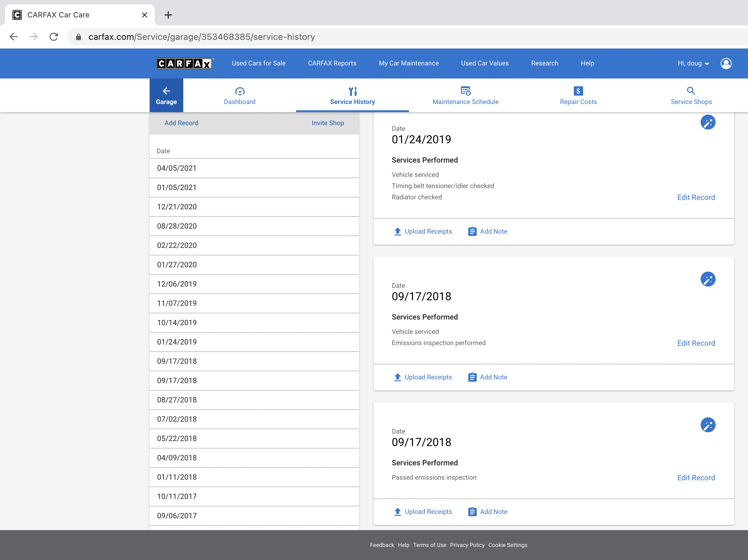Click the CARFAX logo
Screen dimensions: 748x560
click(184, 64)
